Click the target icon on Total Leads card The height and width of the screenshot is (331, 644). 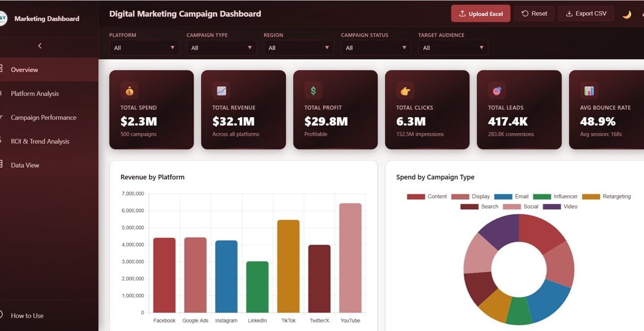coord(497,91)
